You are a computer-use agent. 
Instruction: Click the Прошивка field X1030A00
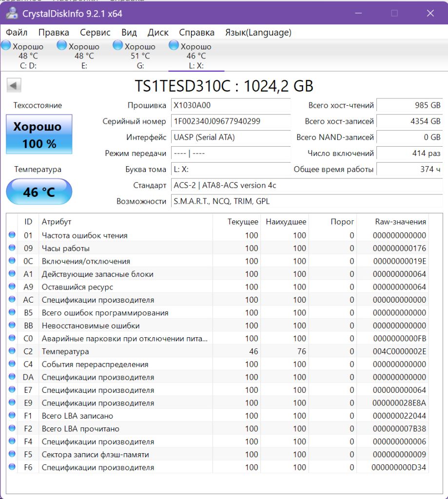pyautogui.click(x=231, y=105)
